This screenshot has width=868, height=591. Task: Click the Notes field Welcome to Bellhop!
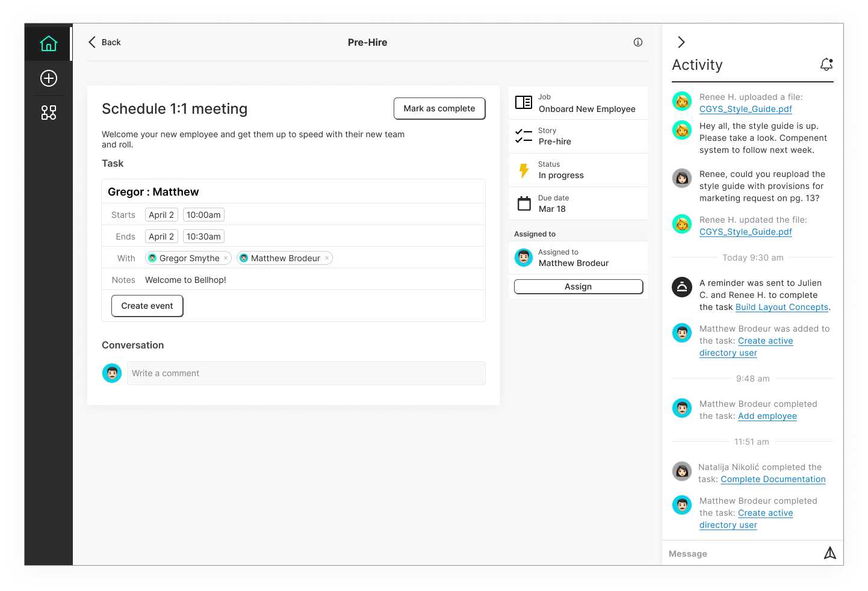[185, 280]
